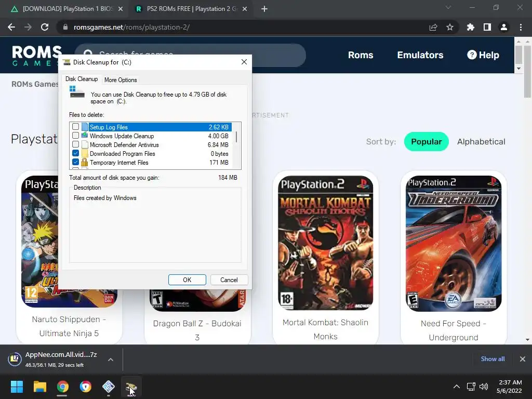Select the Microsoft Defender Antivirus row text
The width and height of the screenshot is (532, 399).
click(124, 145)
